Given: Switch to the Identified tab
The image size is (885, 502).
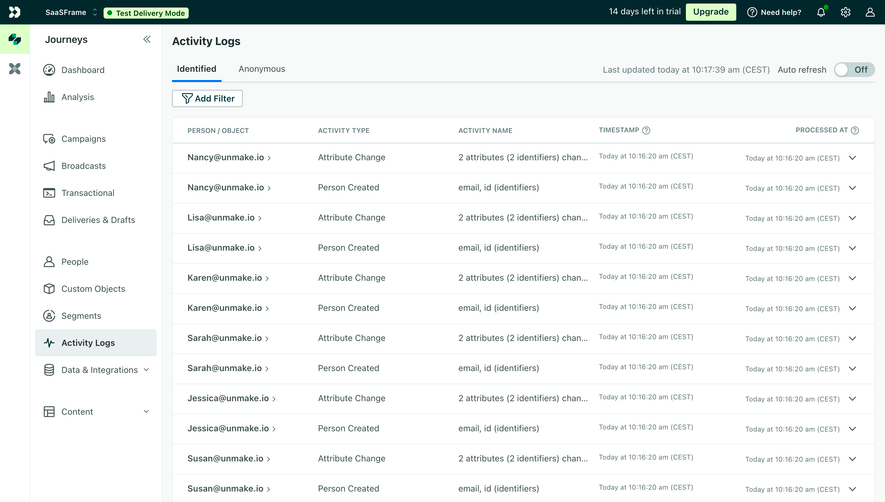Looking at the screenshot, I should pyautogui.click(x=196, y=69).
